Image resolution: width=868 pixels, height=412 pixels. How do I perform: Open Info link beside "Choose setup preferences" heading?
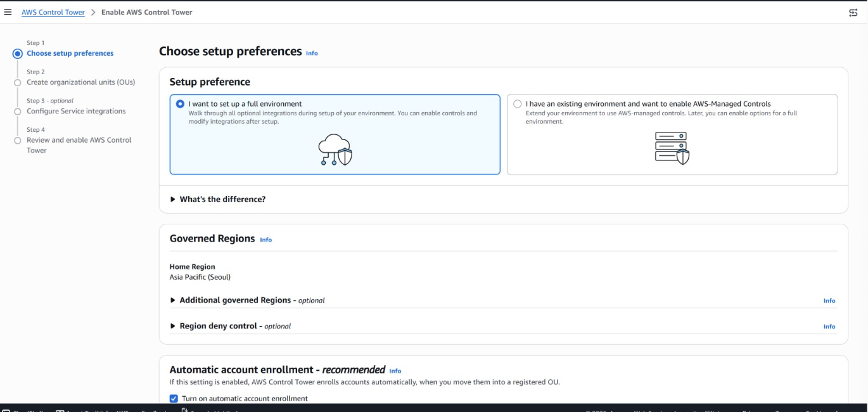coord(312,53)
